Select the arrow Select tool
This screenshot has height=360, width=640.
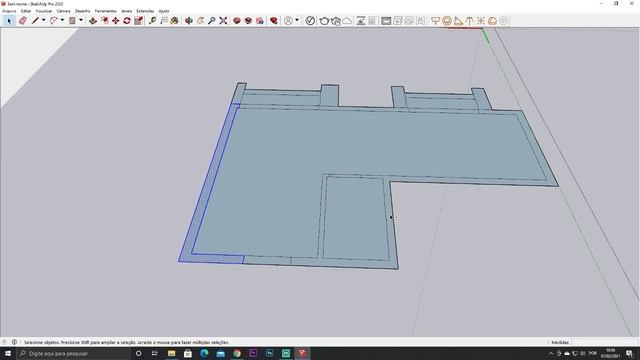click(9, 20)
